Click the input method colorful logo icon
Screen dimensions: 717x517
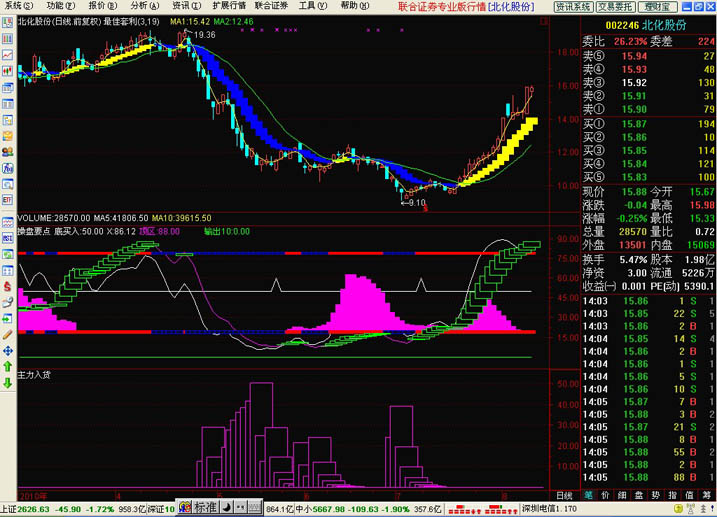pyautogui.click(x=185, y=507)
